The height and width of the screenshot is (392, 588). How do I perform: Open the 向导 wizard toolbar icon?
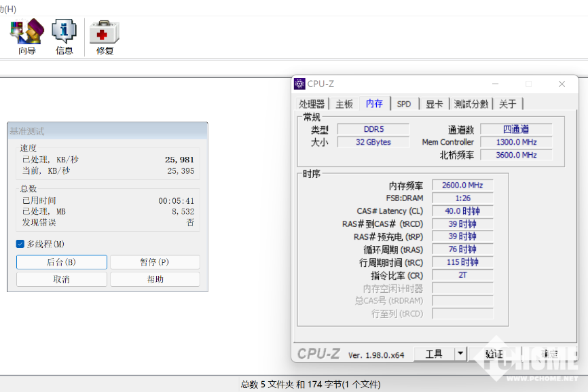coord(27,37)
